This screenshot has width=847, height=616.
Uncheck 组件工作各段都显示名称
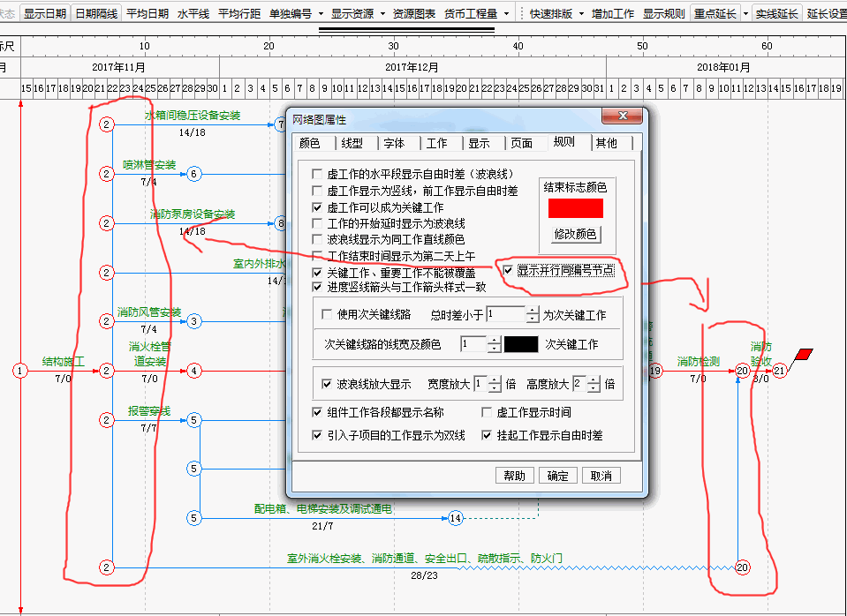click(317, 412)
